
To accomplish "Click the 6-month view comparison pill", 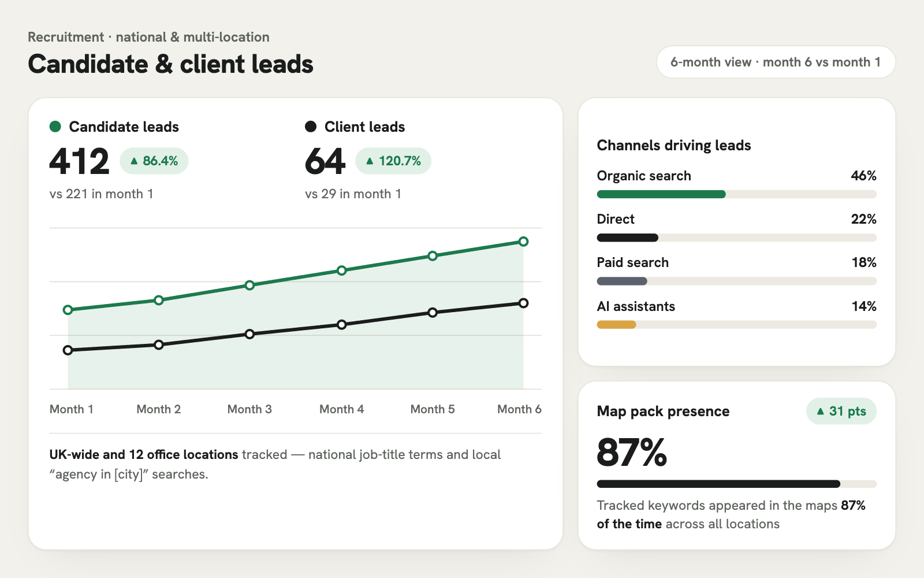I will click(x=776, y=62).
